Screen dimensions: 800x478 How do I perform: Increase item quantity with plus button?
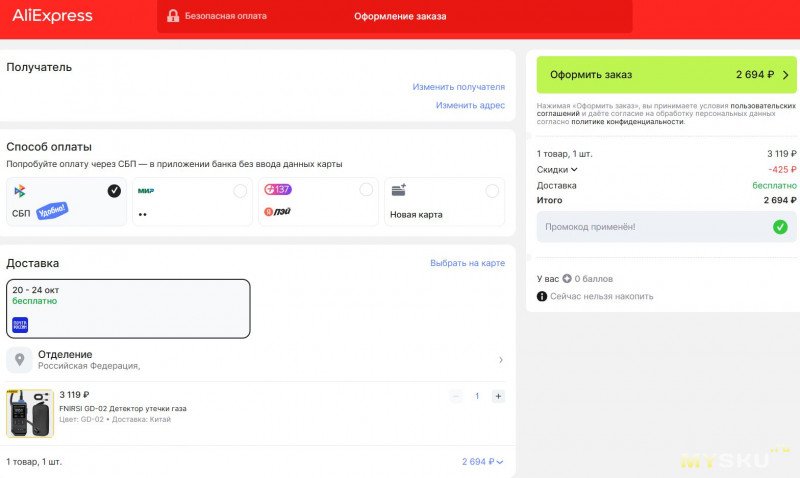pyautogui.click(x=498, y=396)
